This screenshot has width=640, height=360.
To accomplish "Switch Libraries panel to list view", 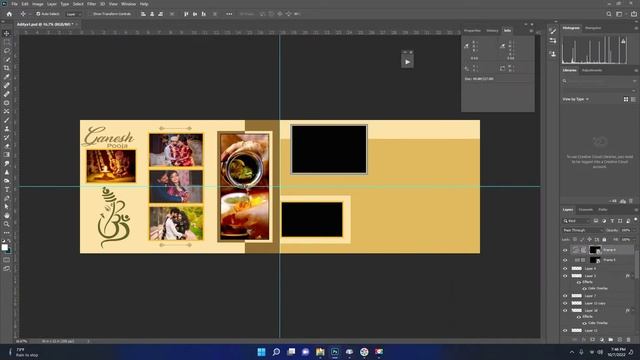I will (633, 99).
